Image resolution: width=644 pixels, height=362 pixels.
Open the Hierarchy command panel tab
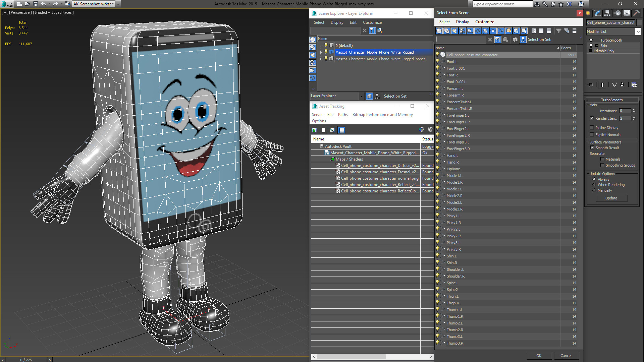click(607, 13)
